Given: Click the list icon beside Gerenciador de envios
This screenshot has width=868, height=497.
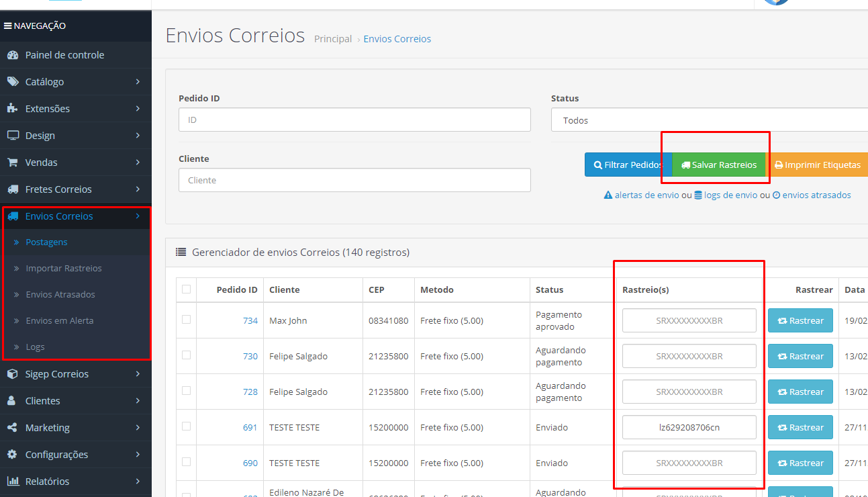Looking at the screenshot, I should 181,253.
